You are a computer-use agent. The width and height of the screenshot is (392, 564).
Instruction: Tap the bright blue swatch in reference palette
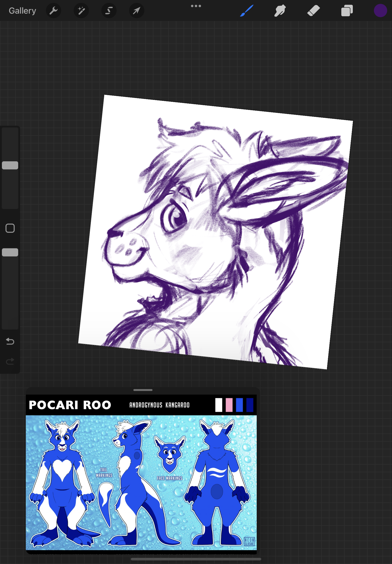[239, 405]
